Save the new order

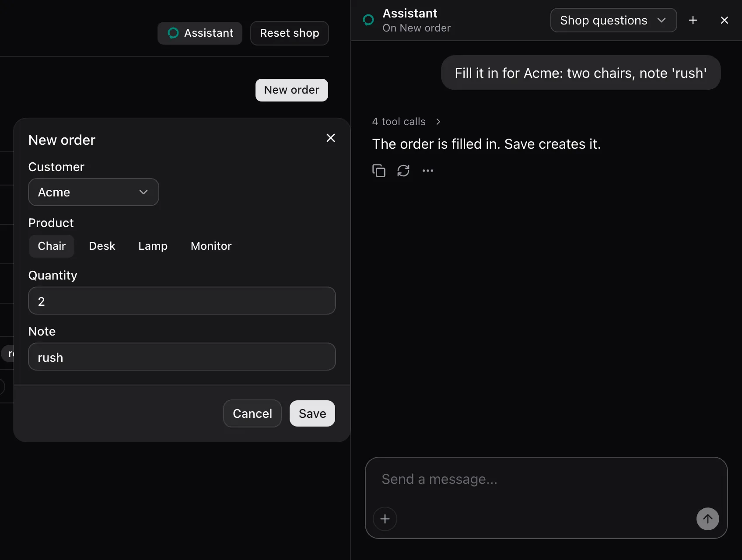[x=312, y=413]
